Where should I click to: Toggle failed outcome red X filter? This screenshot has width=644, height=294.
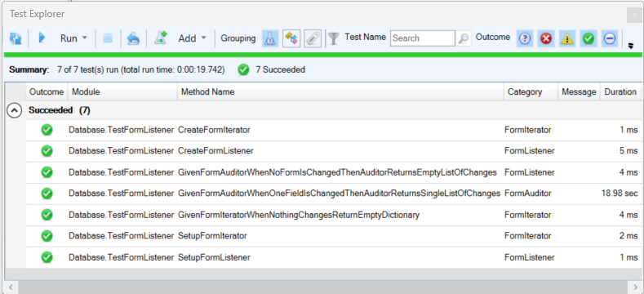(x=546, y=38)
